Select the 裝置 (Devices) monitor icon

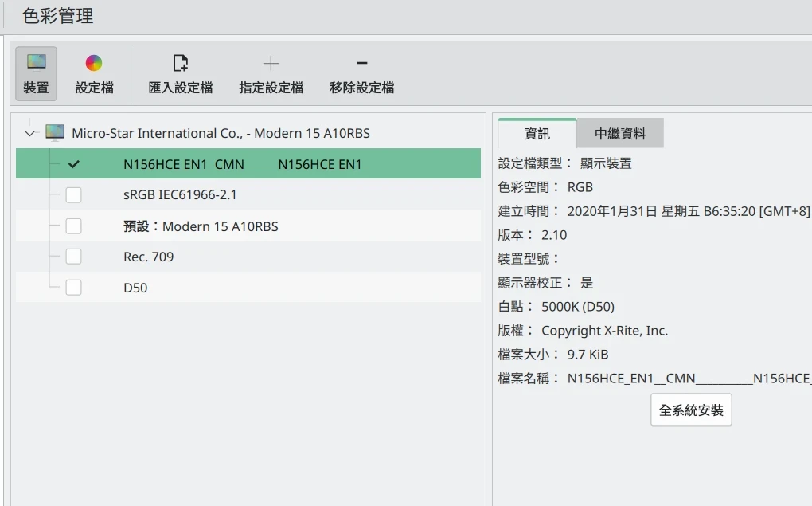tap(36, 63)
